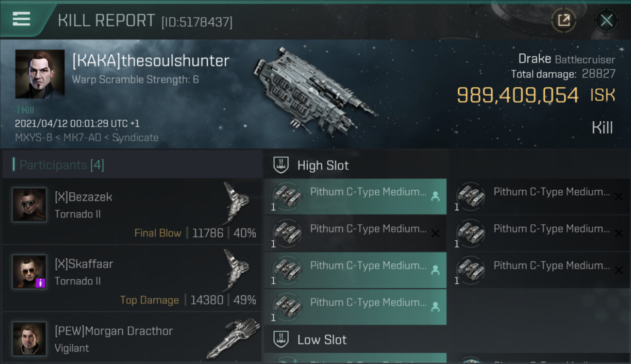Click the High Slot section icon
This screenshot has width=631, height=364.
click(x=282, y=165)
